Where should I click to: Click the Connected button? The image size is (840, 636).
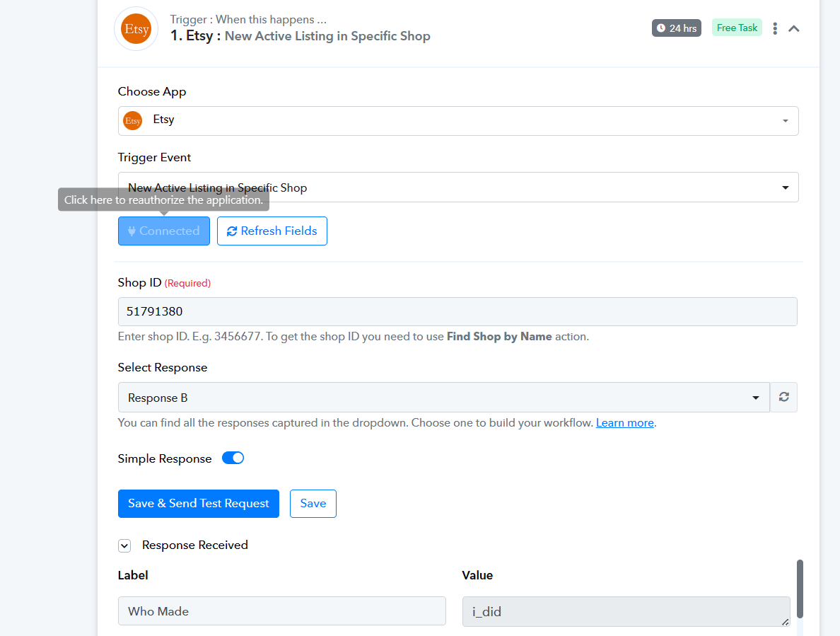coord(164,231)
